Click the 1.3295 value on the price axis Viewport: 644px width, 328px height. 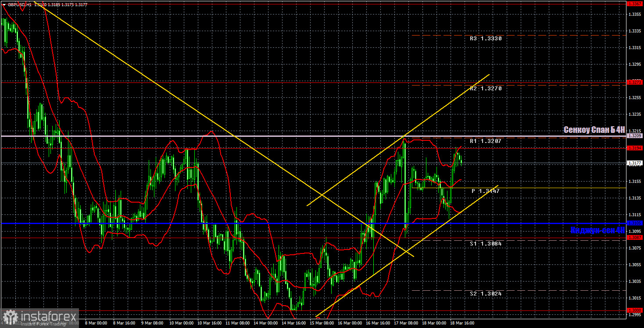(x=634, y=64)
